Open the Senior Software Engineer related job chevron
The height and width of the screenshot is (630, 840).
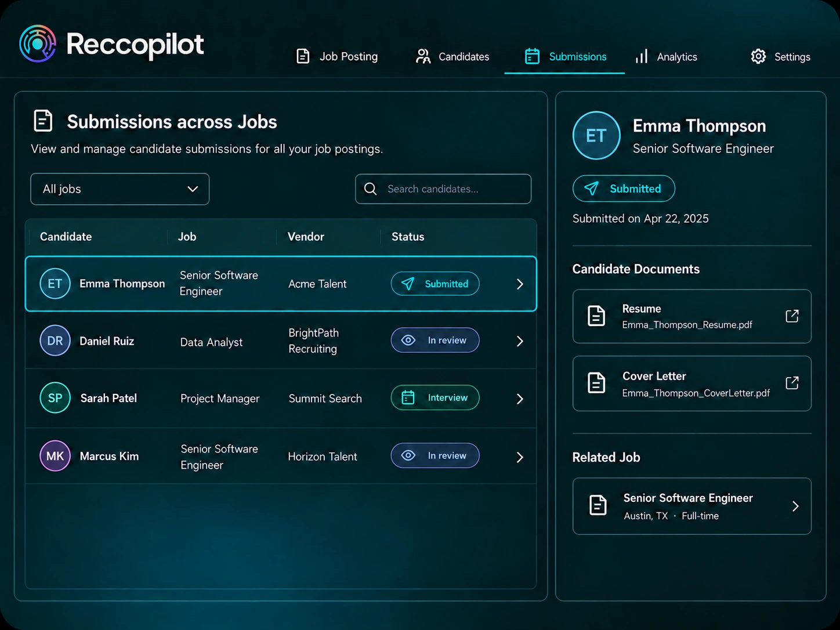coord(795,506)
